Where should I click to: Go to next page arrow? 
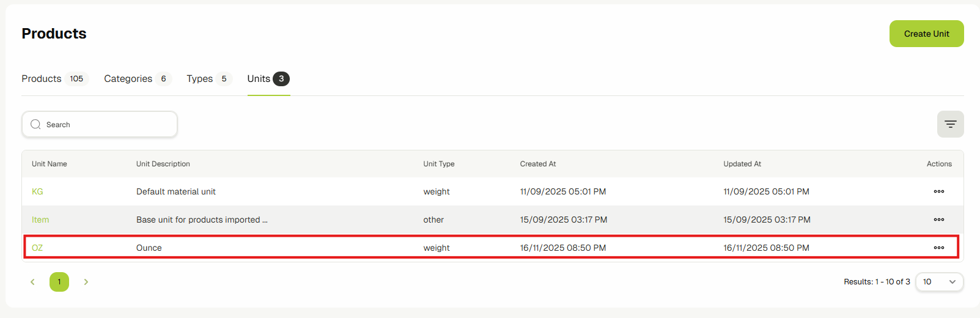pos(86,282)
